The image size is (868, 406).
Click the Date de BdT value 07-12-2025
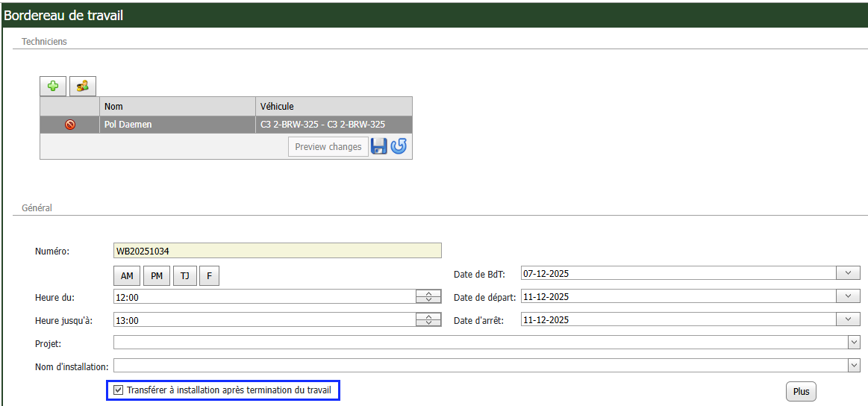click(678, 273)
